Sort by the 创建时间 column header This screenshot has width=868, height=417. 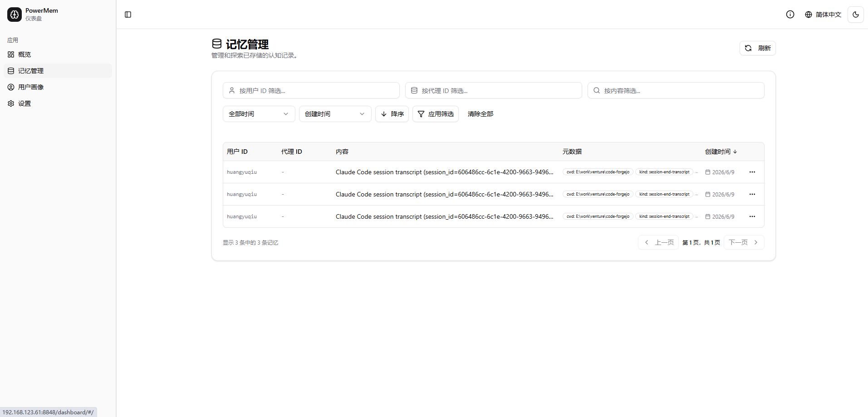721,152
